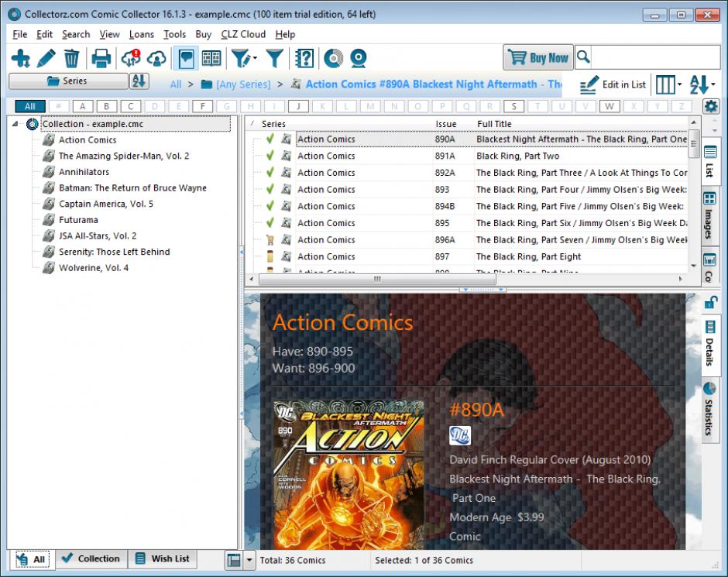Filter by letter J
The image size is (728, 577).
[298, 106]
